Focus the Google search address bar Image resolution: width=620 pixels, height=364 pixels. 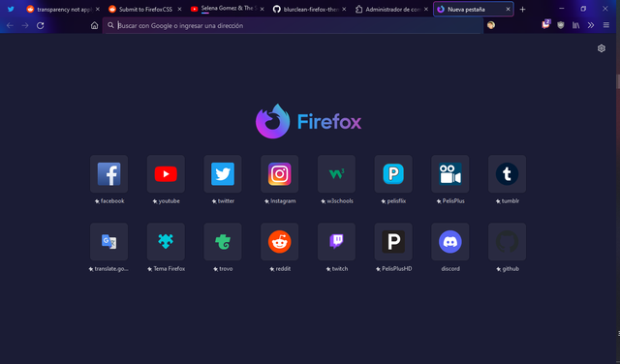click(293, 25)
